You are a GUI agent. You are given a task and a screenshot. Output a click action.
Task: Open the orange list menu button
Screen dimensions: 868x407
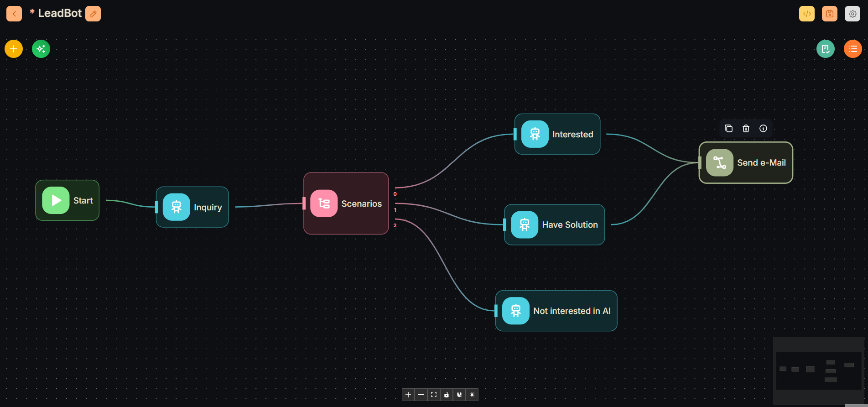click(x=852, y=49)
